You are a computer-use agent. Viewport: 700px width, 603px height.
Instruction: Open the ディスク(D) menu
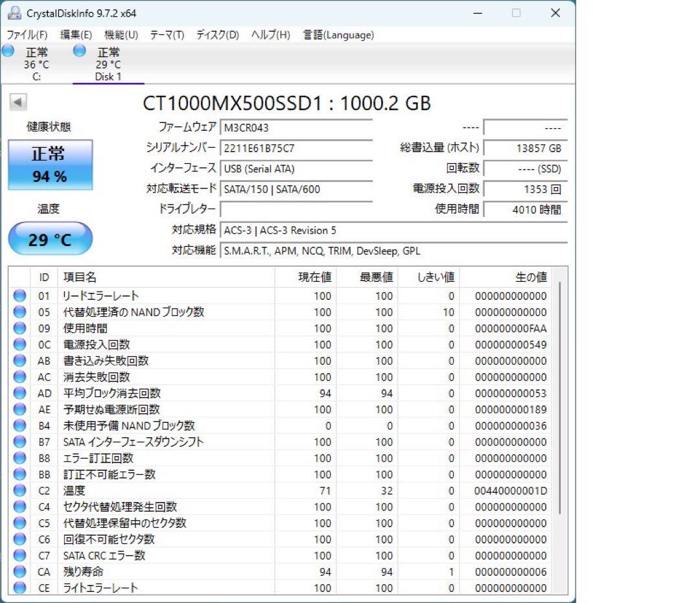216,35
